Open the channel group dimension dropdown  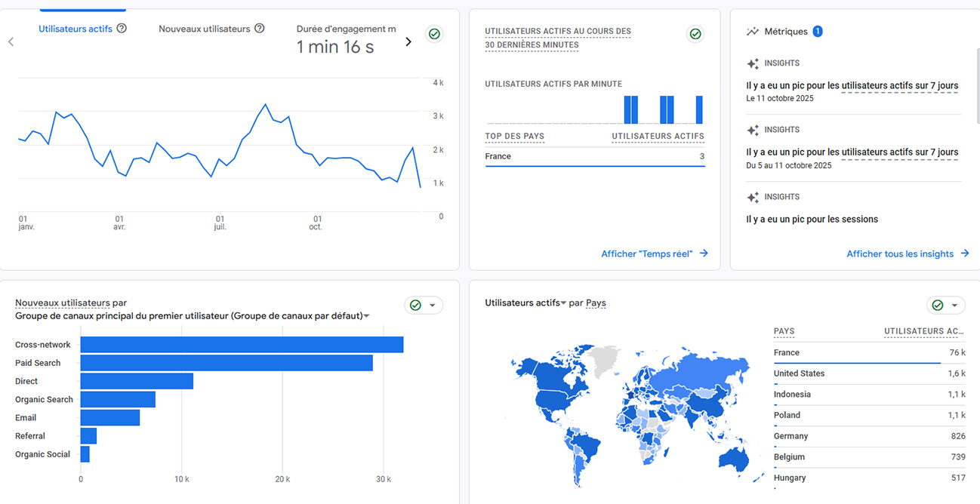point(366,316)
